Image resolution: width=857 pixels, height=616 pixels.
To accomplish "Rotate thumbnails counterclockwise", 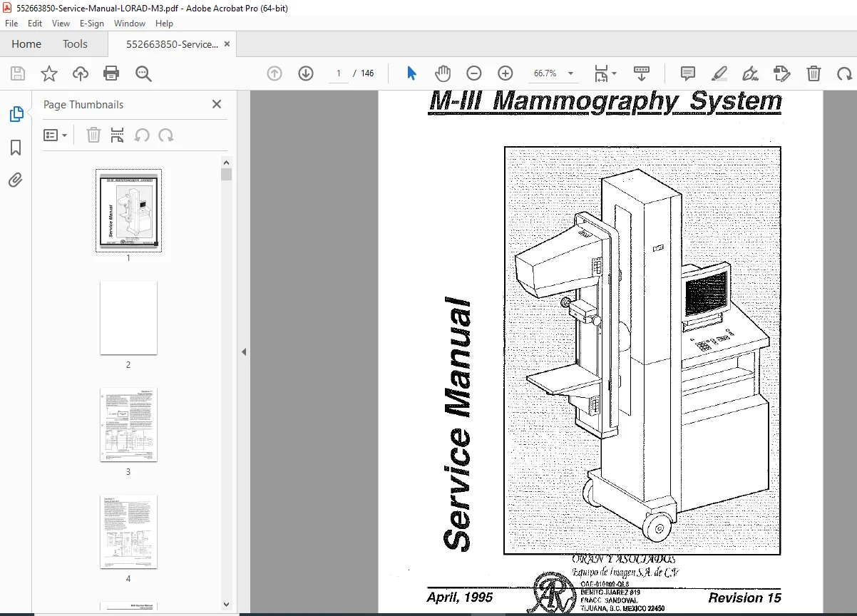I will coord(142,135).
